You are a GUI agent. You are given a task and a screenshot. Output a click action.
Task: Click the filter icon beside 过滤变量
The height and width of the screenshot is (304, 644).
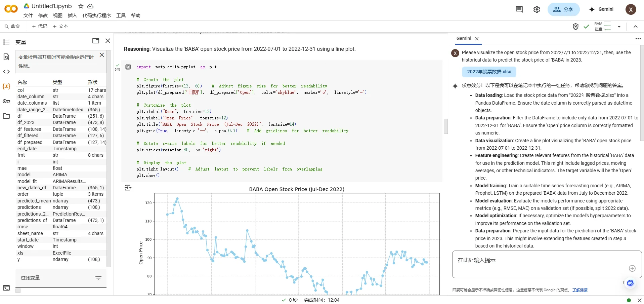coord(98,278)
